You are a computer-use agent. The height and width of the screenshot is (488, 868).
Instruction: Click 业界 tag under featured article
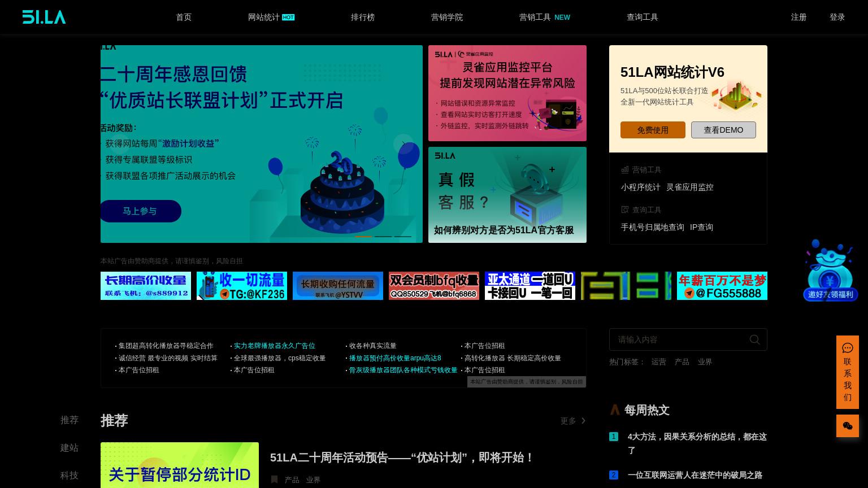(313, 480)
